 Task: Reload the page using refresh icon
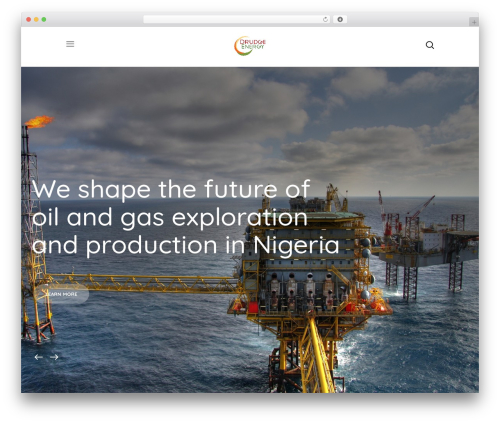click(x=325, y=19)
